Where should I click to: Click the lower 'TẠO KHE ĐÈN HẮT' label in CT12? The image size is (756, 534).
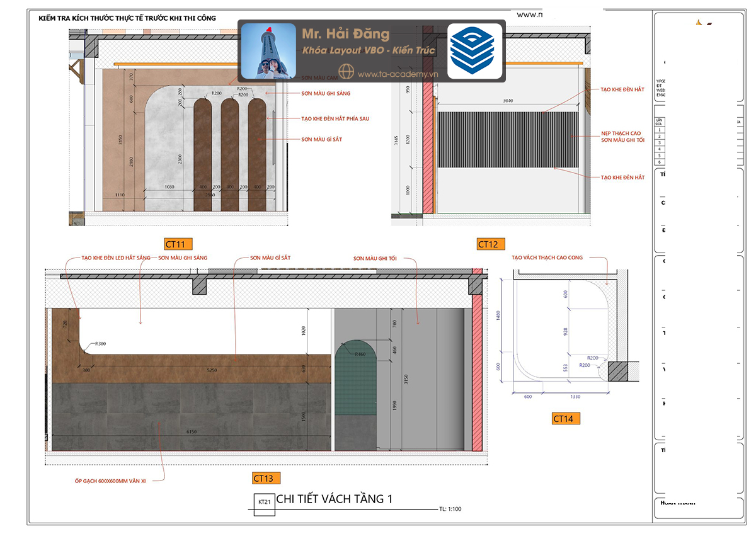click(623, 178)
